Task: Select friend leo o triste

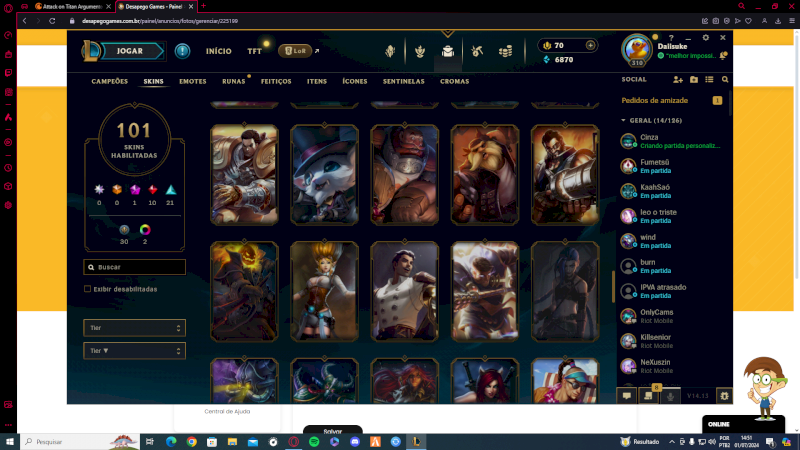Action: 671,216
